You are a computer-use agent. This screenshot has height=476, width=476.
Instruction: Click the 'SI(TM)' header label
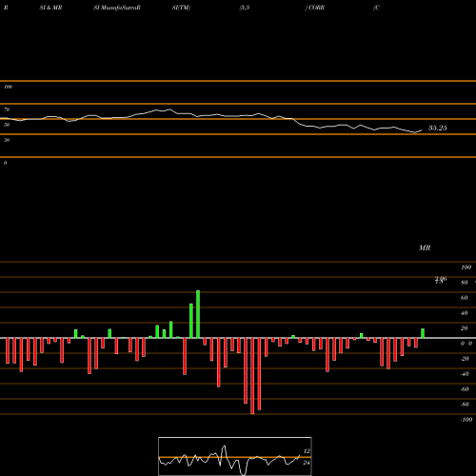181,8
